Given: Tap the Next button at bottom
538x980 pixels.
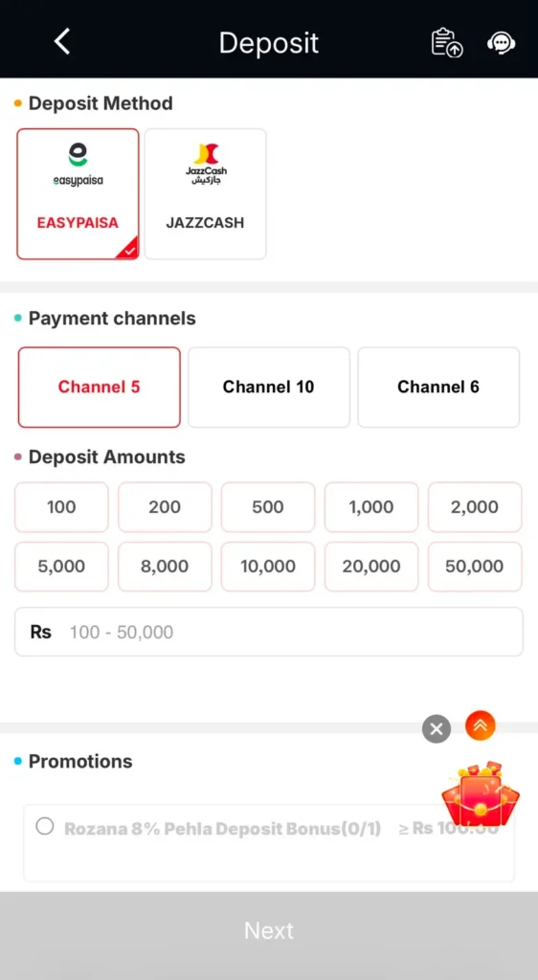Looking at the screenshot, I should click(269, 930).
